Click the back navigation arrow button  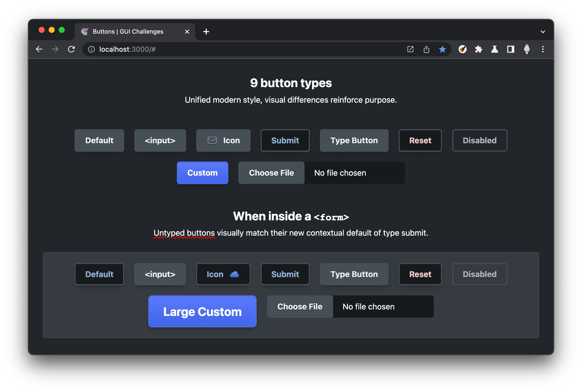click(39, 49)
